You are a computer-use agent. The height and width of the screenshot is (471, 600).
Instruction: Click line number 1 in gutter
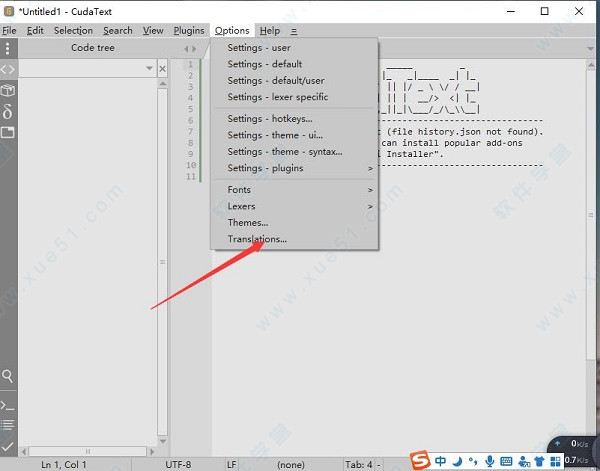190,64
